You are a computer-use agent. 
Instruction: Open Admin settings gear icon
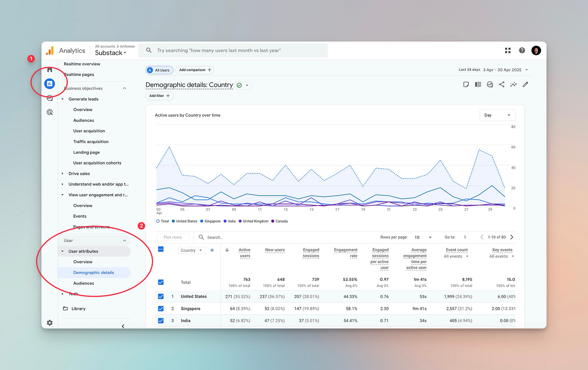tap(50, 323)
